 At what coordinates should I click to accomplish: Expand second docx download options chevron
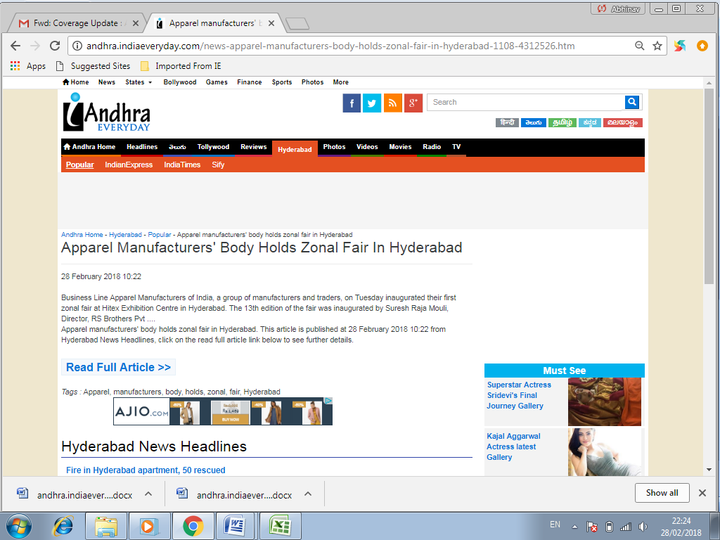308,494
